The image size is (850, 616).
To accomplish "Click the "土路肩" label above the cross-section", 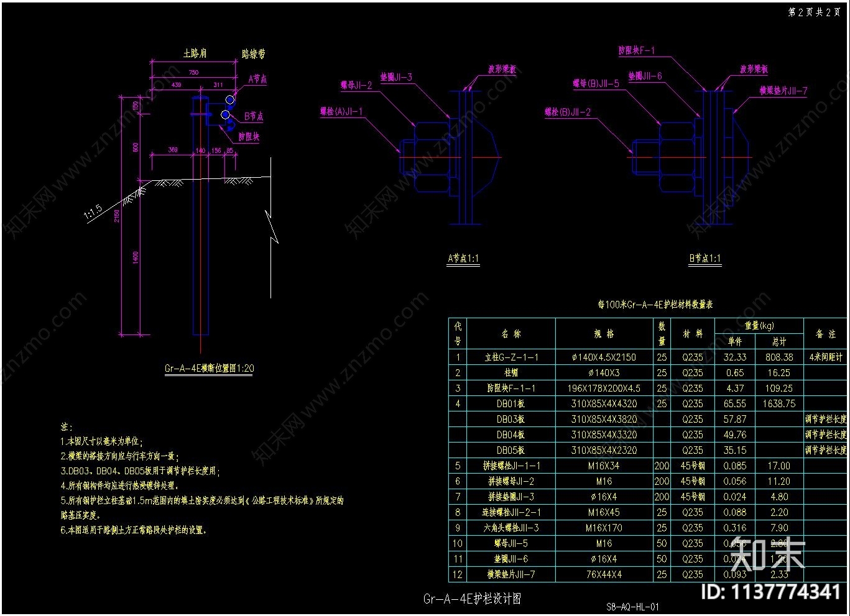I will (195, 54).
